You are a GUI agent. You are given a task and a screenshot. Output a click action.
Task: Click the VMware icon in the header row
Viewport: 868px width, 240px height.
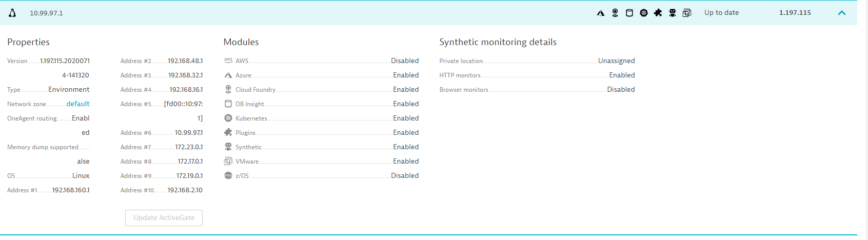pyautogui.click(x=687, y=13)
